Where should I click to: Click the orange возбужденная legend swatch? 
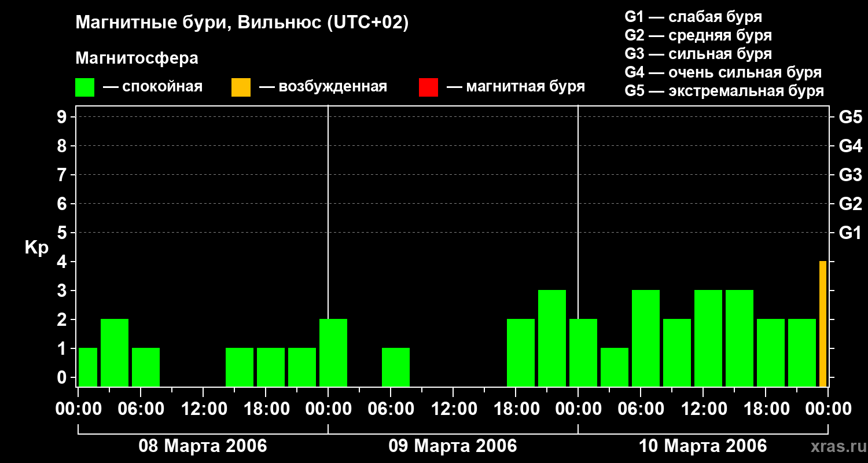click(x=241, y=87)
